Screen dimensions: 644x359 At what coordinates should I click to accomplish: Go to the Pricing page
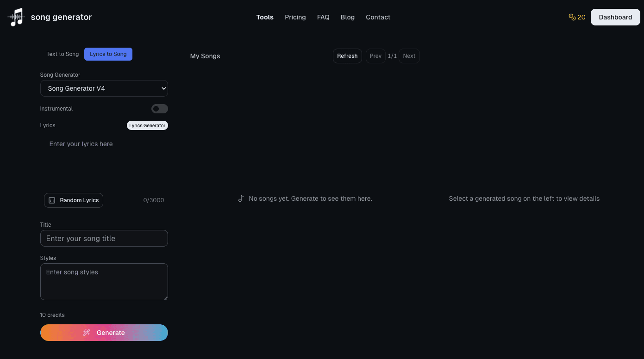(x=295, y=17)
